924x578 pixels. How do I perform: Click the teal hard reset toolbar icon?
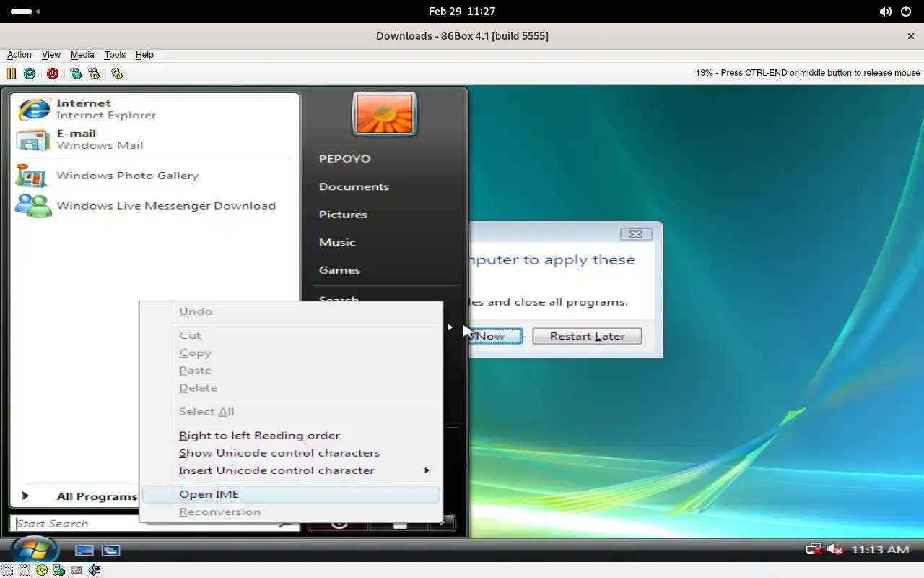click(x=30, y=73)
